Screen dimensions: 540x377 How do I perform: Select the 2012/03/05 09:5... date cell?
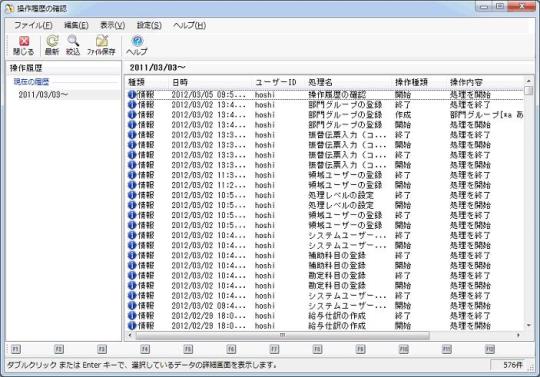[x=209, y=94]
